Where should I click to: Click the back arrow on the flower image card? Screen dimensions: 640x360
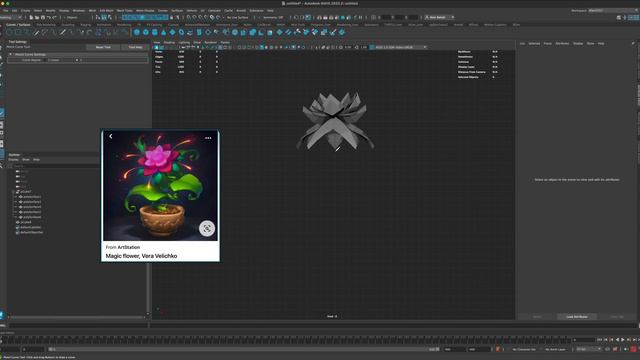[x=111, y=136]
